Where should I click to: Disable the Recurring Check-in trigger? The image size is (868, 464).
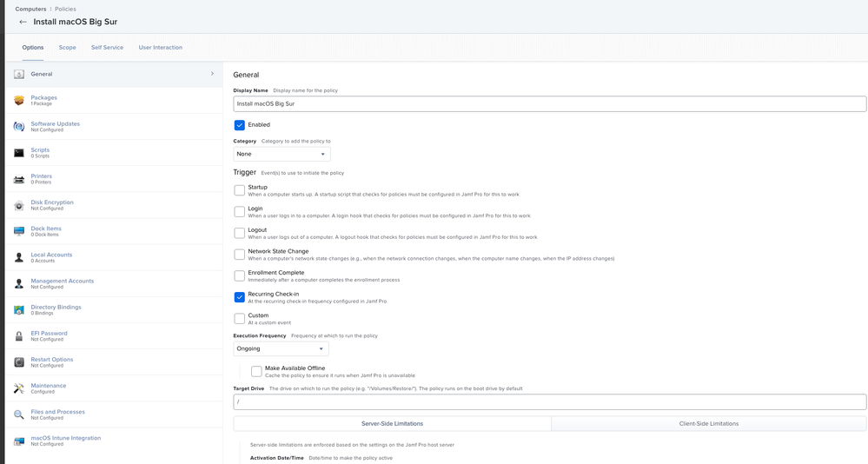[x=239, y=297]
